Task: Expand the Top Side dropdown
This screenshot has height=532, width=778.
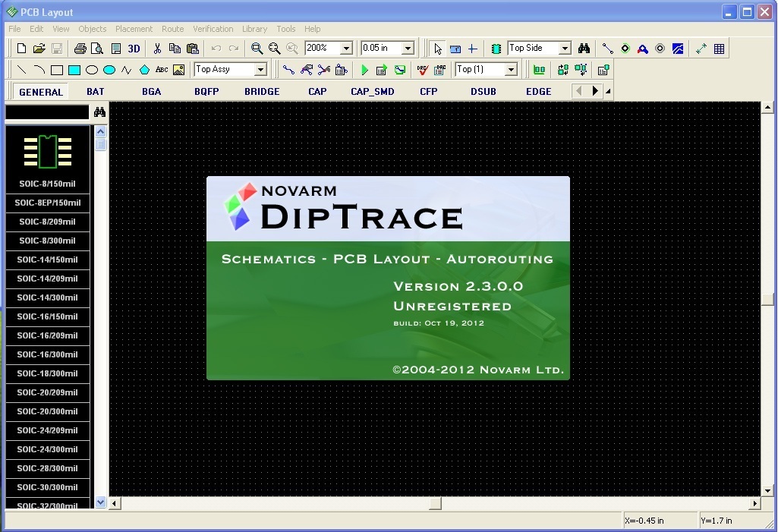Action: coord(565,49)
